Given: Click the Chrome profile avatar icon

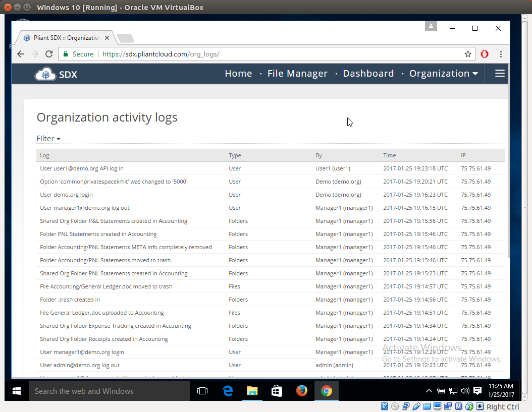Looking at the screenshot, I should pos(431,26).
